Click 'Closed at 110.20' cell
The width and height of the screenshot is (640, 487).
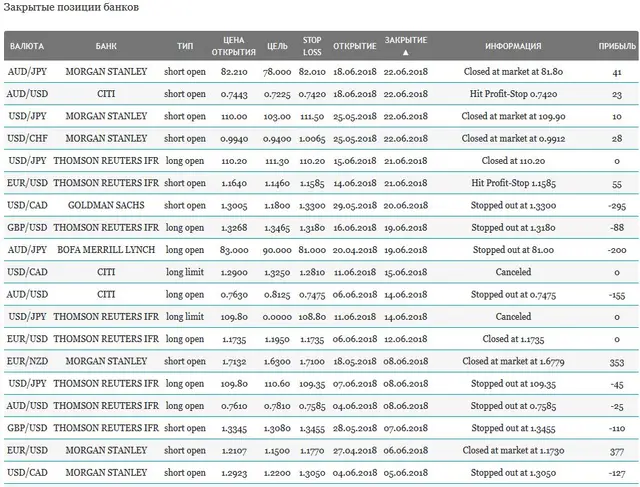click(x=513, y=161)
